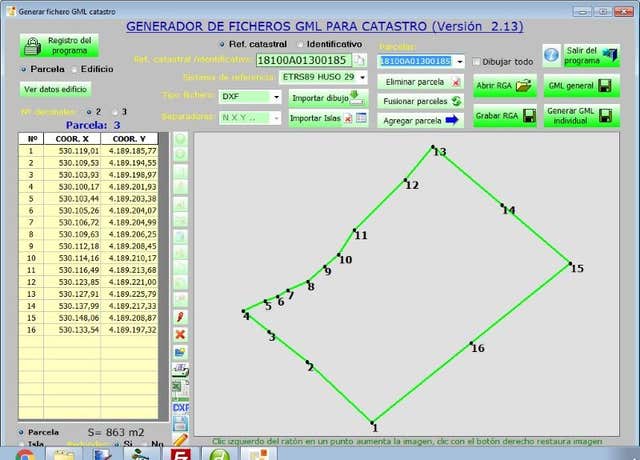
Task: Click the DXF export icon in vertical toolbar
Action: (x=181, y=408)
